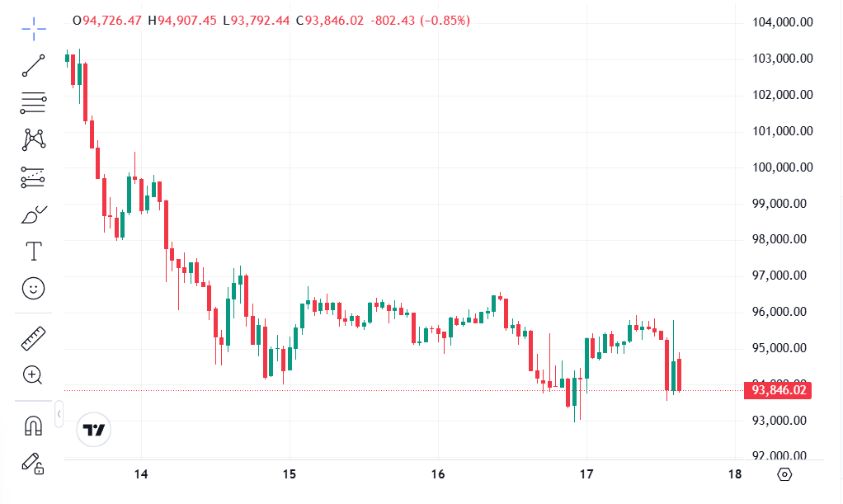843x504 pixels.
Task: Click the date label 17 on timeline
Action: pyautogui.click(x=587, y=476)
